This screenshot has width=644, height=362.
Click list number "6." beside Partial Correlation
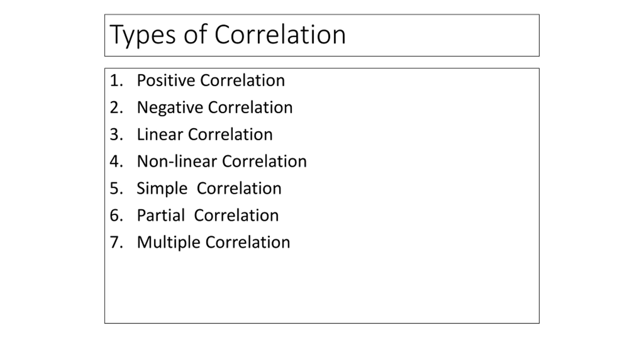point(116,215)
